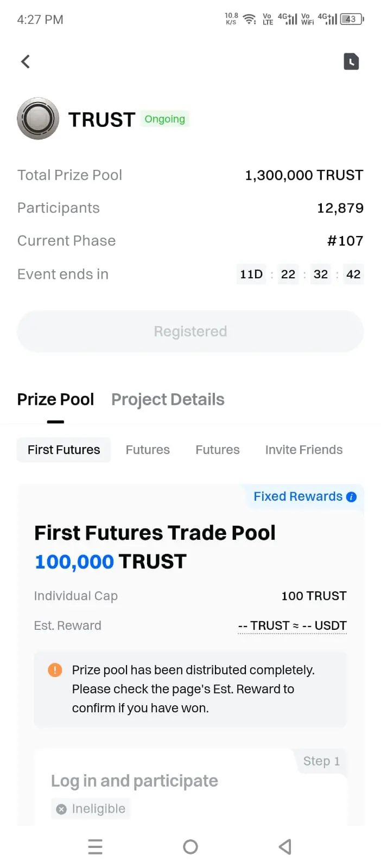Image resolution: width=381 pixels, height=868 pixels.
Task: Select the Invite Friends tab
Action: 304,450
